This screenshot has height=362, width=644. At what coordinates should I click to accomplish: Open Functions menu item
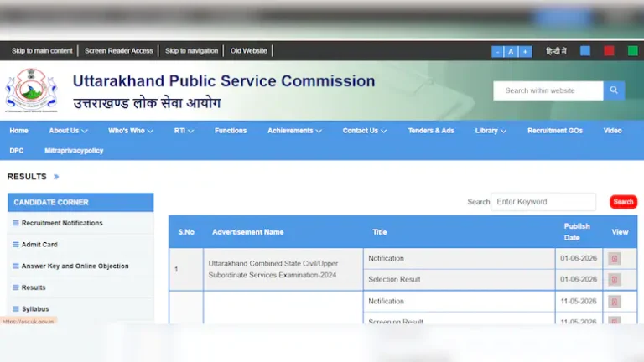coord(231,131)
